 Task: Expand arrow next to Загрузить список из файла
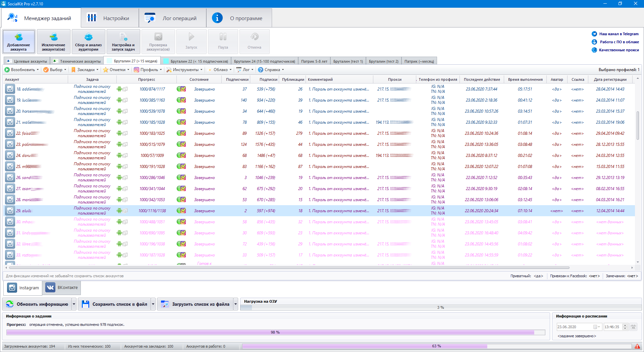coord(235,304)
